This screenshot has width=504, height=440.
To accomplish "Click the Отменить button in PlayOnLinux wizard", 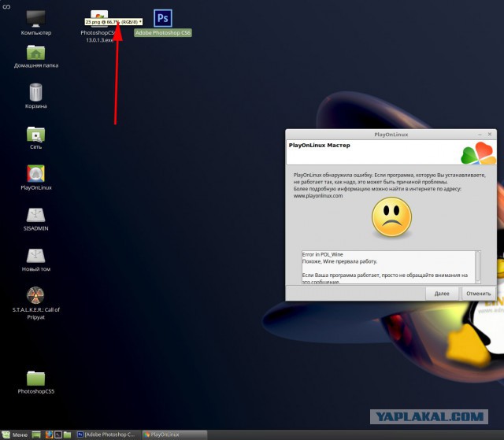I will [478, 294].
